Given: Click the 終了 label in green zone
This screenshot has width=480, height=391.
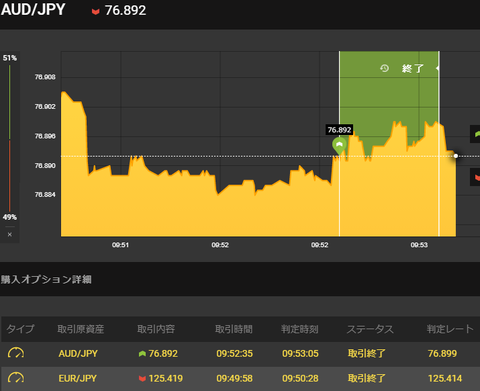Looking at the screenshot, I should [412, 68].
